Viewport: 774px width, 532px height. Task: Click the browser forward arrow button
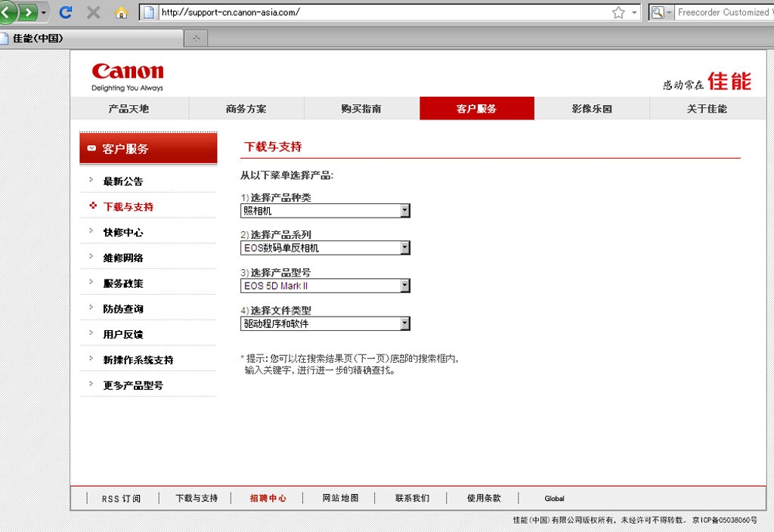pos(29,12)
